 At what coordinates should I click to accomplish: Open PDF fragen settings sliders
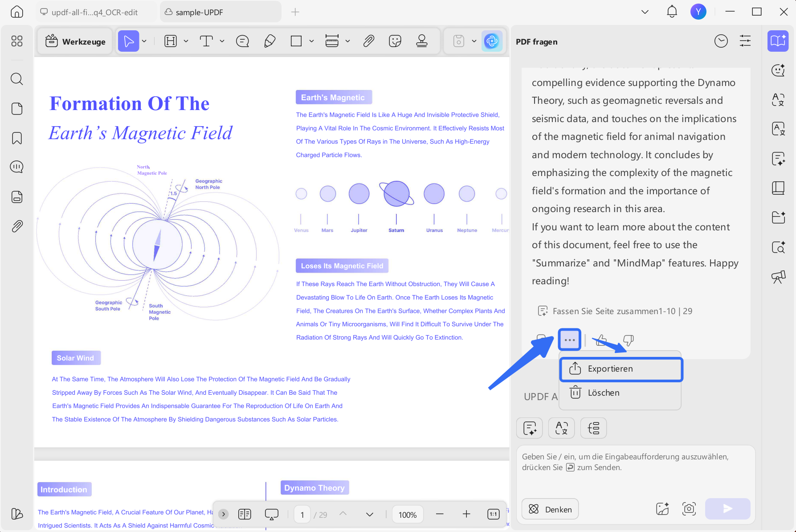pos(745,41)
